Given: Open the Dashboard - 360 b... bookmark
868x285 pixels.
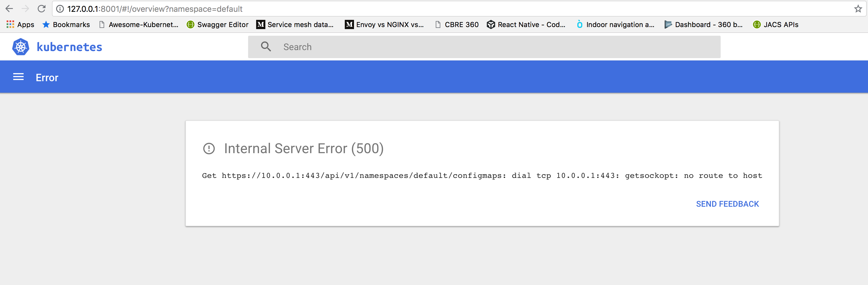Looking at the screenshot, I should [x=703, y=24].
